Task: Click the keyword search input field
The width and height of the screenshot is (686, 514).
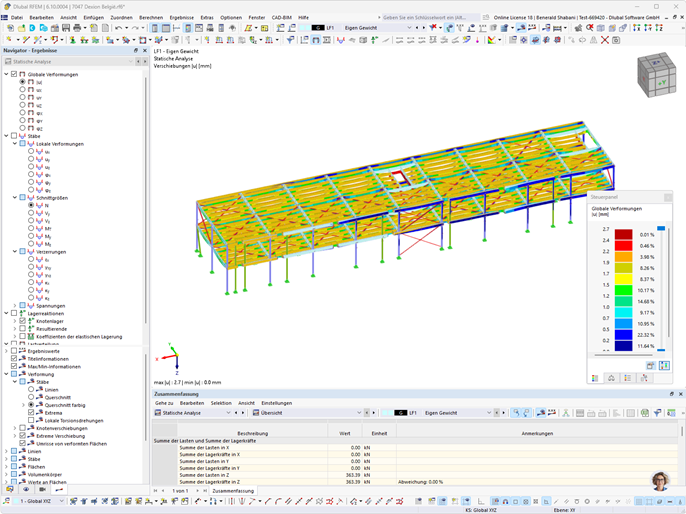Action: 431,17
